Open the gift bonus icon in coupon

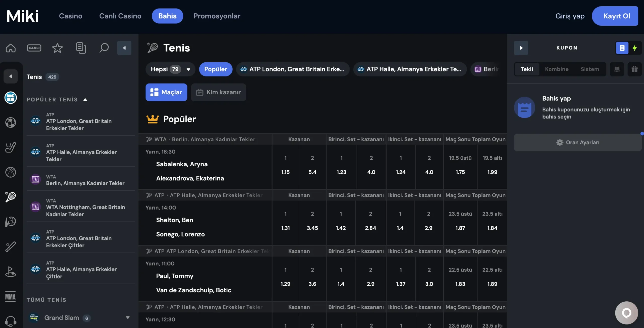634,69
